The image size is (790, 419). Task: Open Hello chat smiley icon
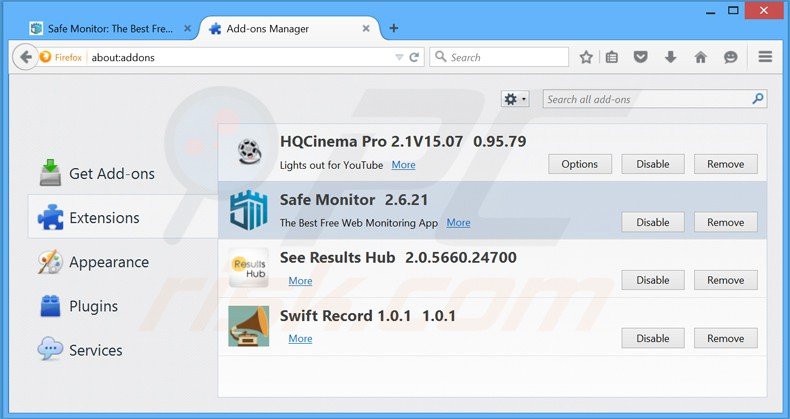(x=731, y=57)
